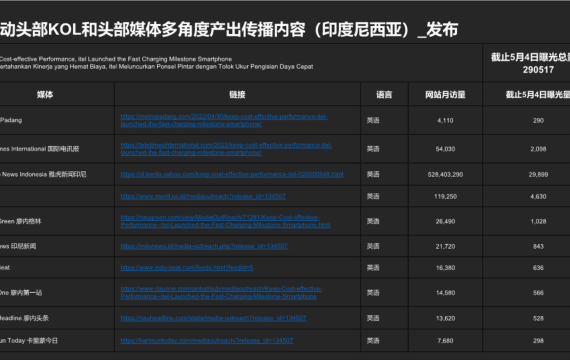
Task: Select exposure value 4,630
Action: click(538, 196)
